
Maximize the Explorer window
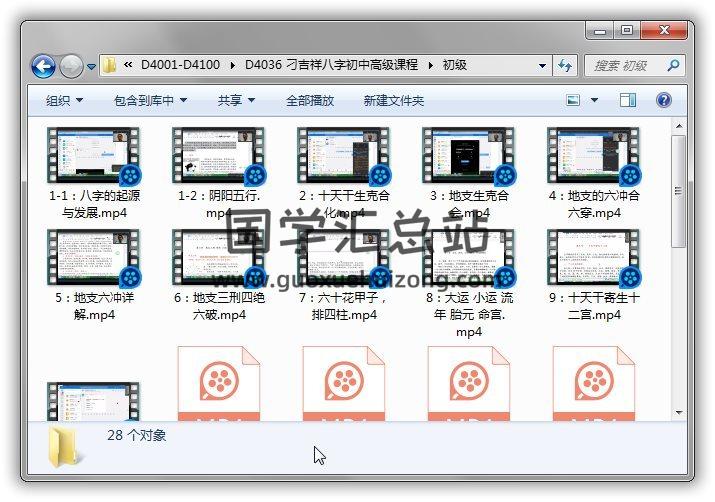tap(627, 31)
